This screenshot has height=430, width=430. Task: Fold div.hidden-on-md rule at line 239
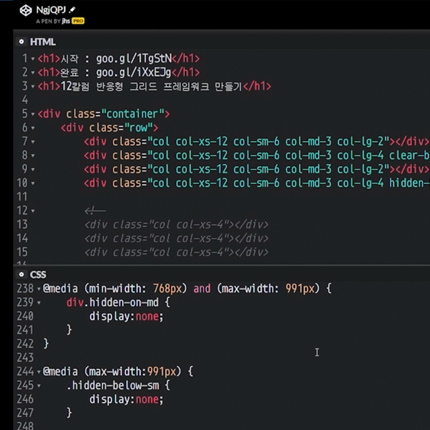pos(39,303)
